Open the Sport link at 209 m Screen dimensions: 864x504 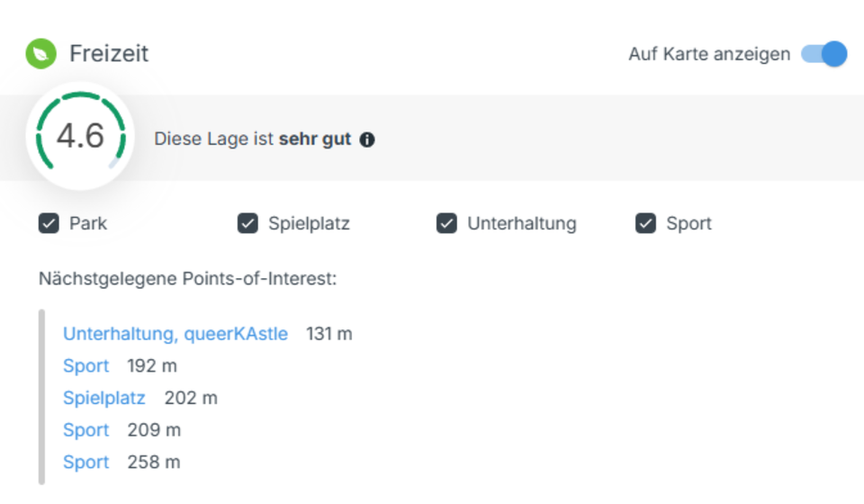click(85, 430)
